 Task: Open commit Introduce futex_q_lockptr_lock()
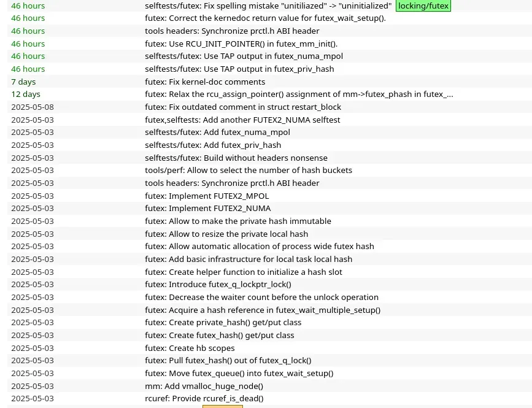pos(218,284)
